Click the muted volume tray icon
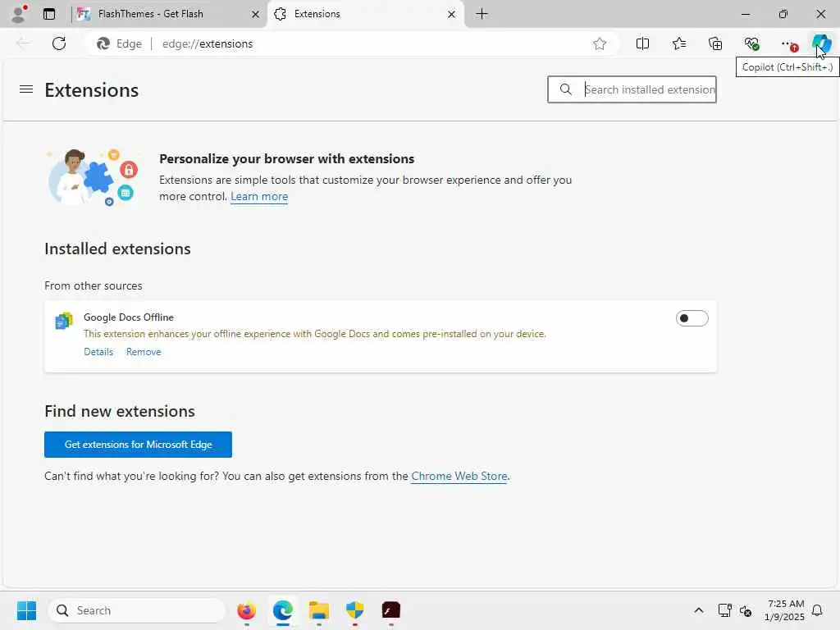Viewport: 840px width, 630px height. [746, 610]
